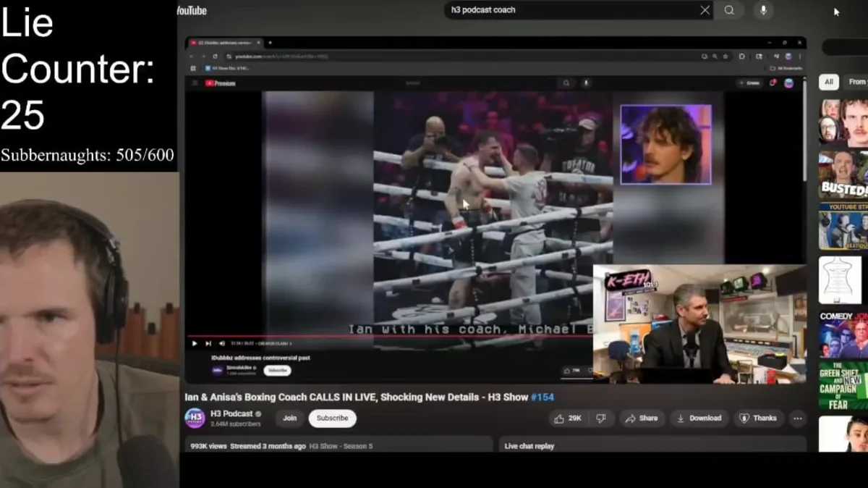Open 'H3 Show Doc' bookmark in bookmarks bar
The width and height of the screenshot is (868, 488).
(x=227, y=69)
